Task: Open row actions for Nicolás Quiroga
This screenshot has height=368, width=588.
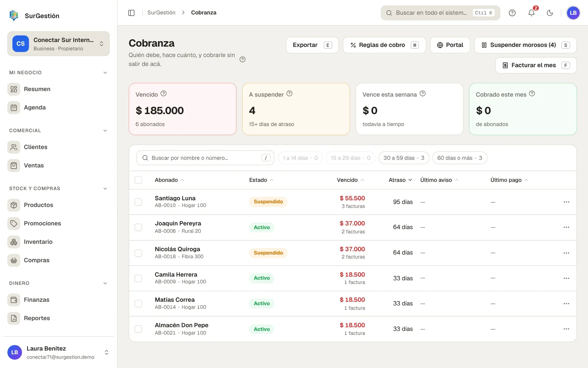Action: [566, 253]
